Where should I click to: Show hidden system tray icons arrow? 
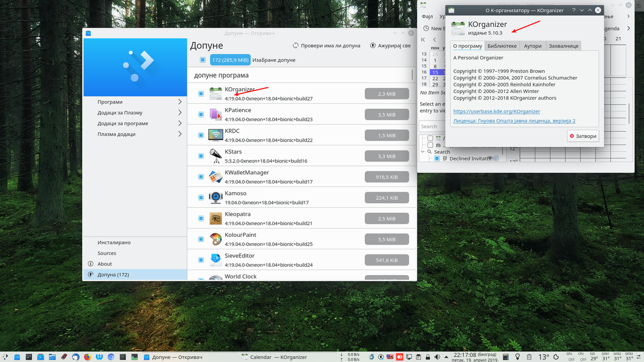pyautogui.click(x=446, y=357)
